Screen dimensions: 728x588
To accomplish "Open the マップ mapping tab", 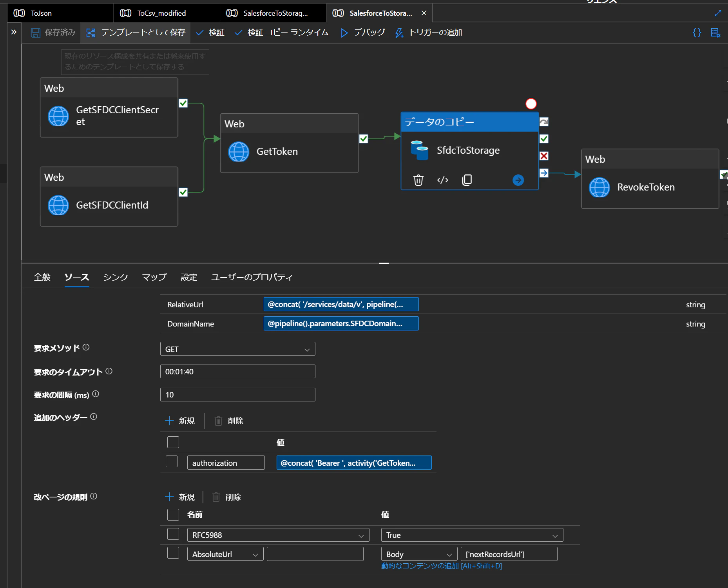I will click(154, 277).
